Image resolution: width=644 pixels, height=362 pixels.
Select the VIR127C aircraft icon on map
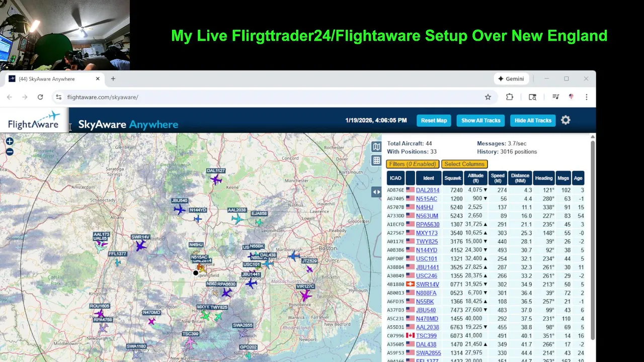pyautogui.click(x=305, y=295)
